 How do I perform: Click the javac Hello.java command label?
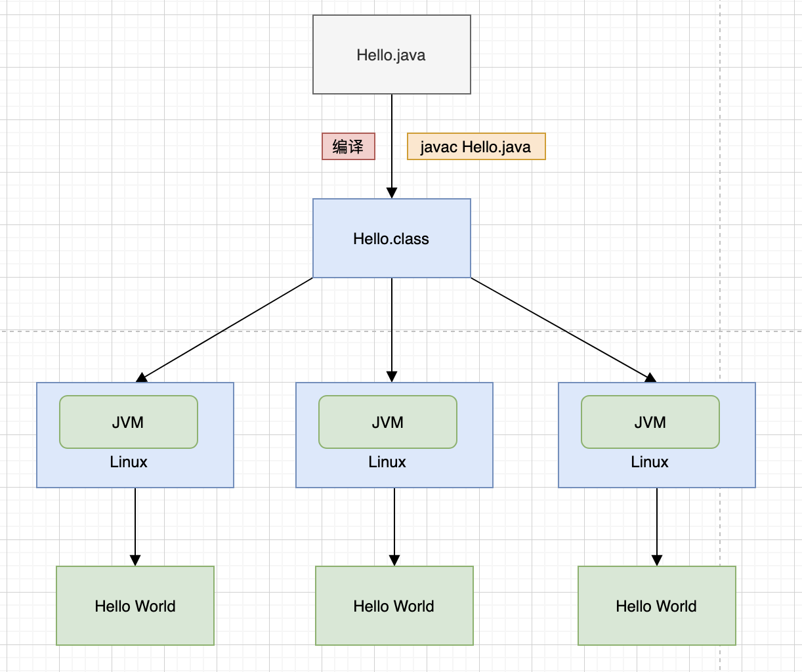pyautogui.click(x=476, y=147)
